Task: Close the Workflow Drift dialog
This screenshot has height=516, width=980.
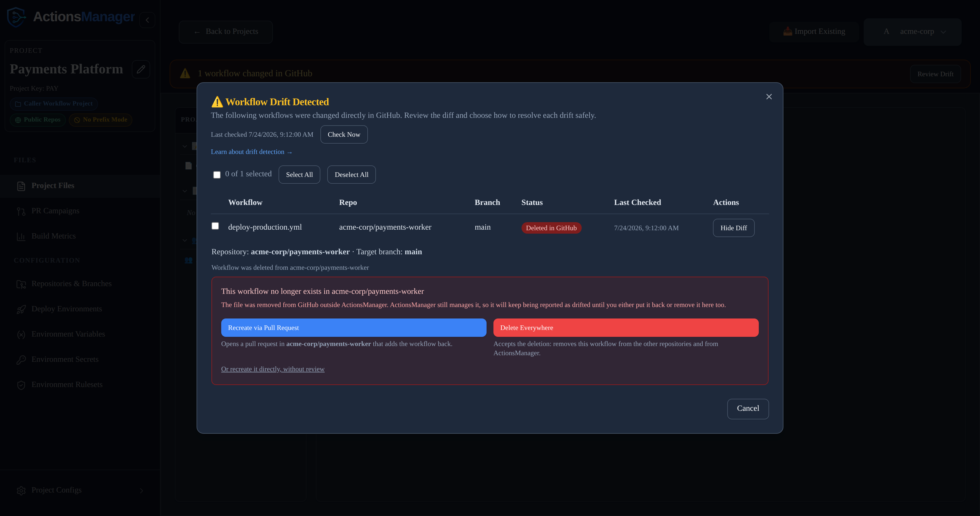Action: pyautogui.click(x=769, y=97)
